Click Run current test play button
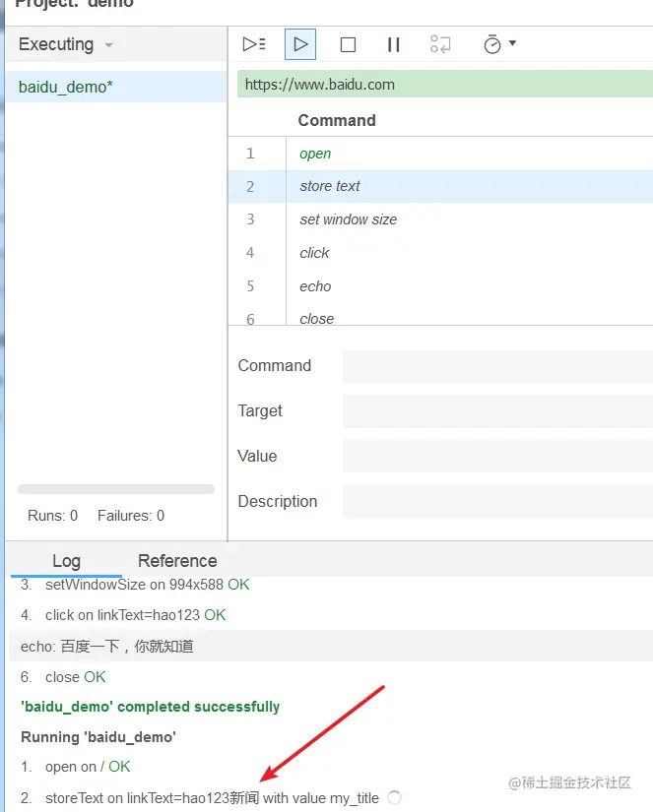 coord(300,44)
